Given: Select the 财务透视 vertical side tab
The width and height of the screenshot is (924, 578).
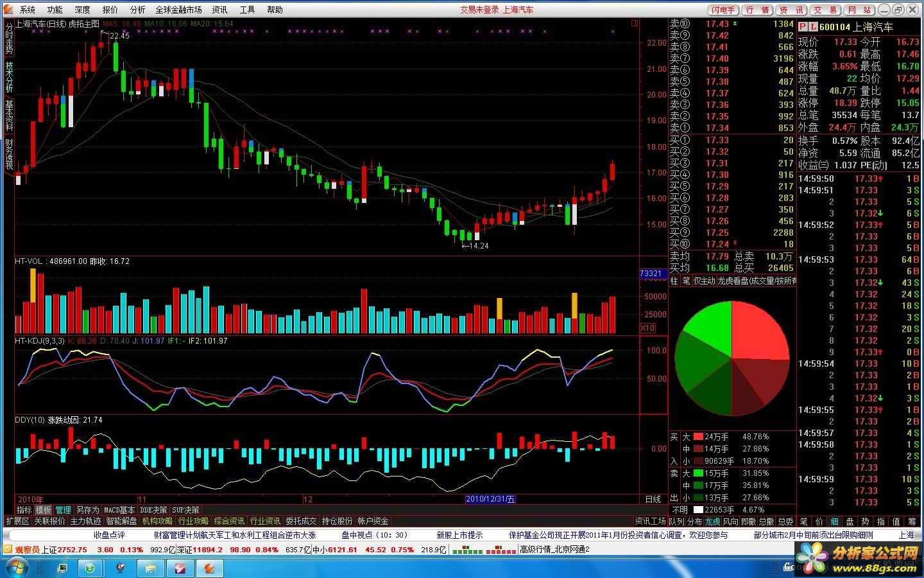Looking at the screenshot, I should tap(9, 154).
